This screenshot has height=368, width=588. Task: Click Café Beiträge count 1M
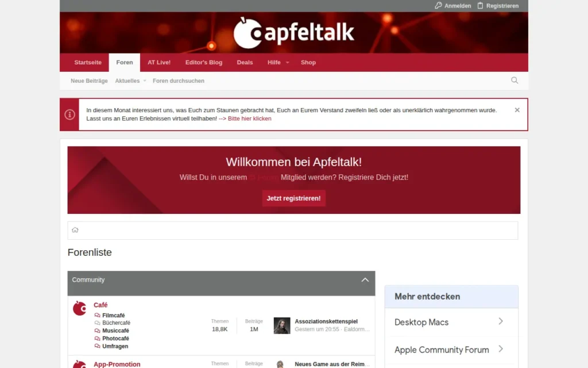(254, 329)
